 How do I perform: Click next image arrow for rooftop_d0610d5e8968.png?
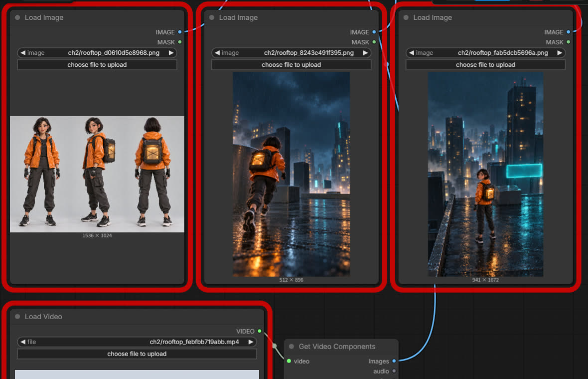171,53
